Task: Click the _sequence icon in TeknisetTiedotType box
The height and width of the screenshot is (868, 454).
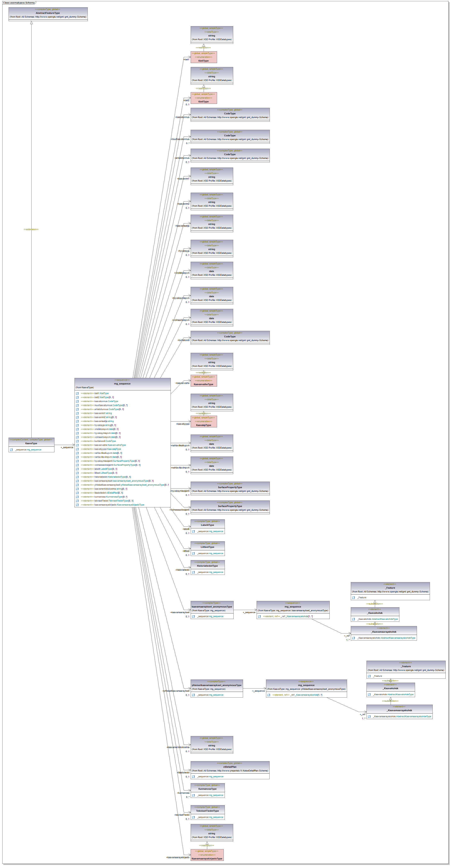Action: click(x=193, y=817)
